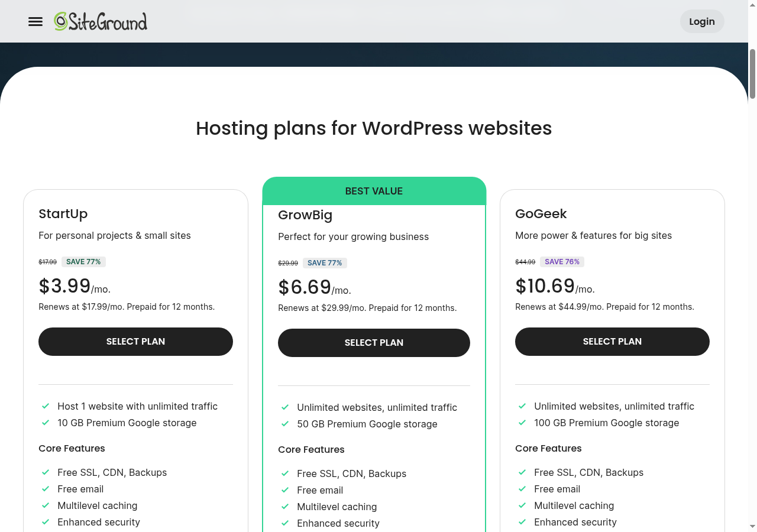The height and width of the screenshot is (532, 757).
Task: Click StartUp 'Free SSL, CDN, Backups' checkmark
Action: click(x=46, y=472)
